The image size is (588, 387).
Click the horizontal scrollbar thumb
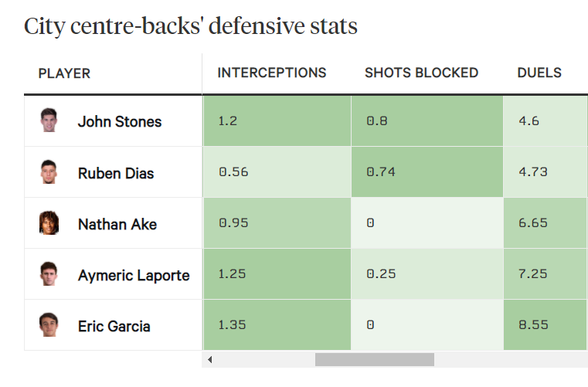(374, 359)
